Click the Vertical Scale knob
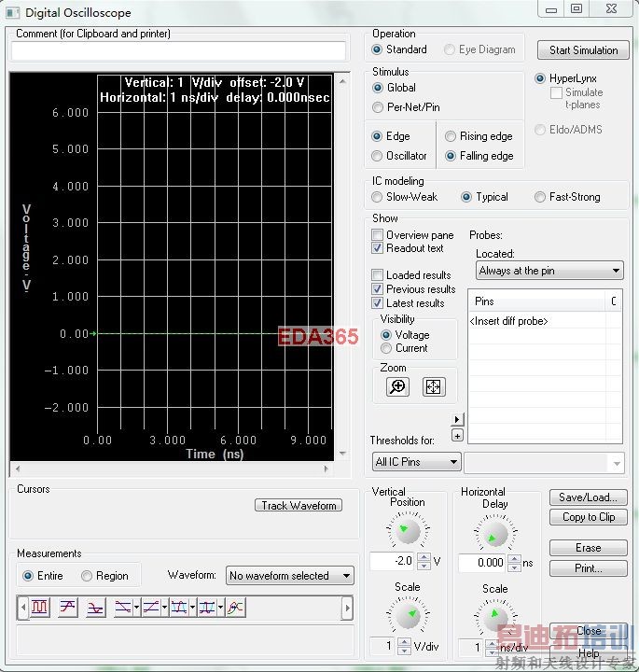The width and height of the screenshot is (639, 672). (x=409, y=615)
